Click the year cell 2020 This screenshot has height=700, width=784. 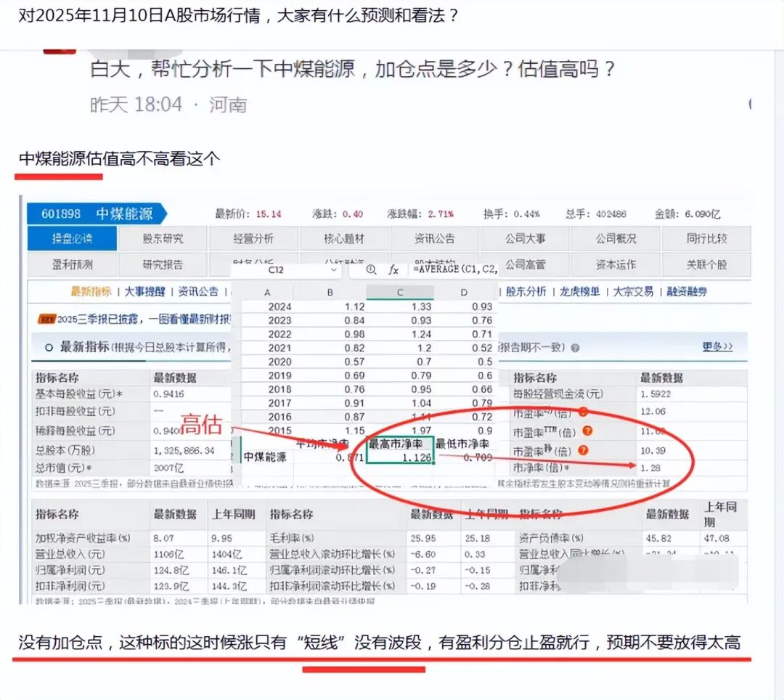[279, 362]
